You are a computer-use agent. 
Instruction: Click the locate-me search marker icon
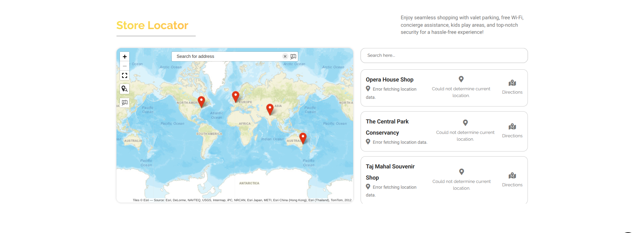point(125,89)
